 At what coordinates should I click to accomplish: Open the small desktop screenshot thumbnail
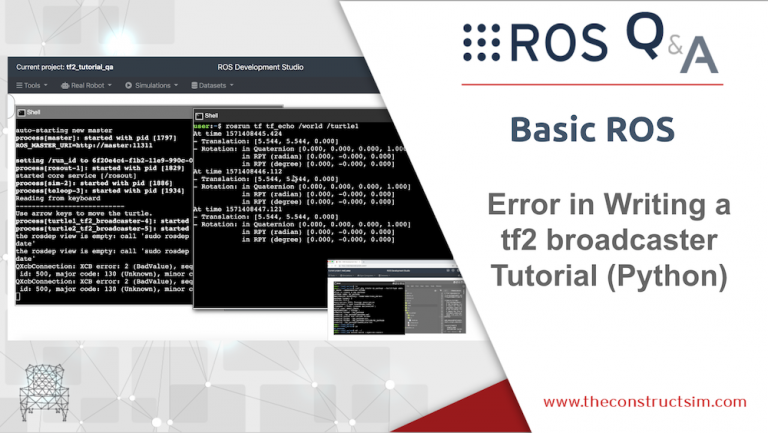pos(396,299)
